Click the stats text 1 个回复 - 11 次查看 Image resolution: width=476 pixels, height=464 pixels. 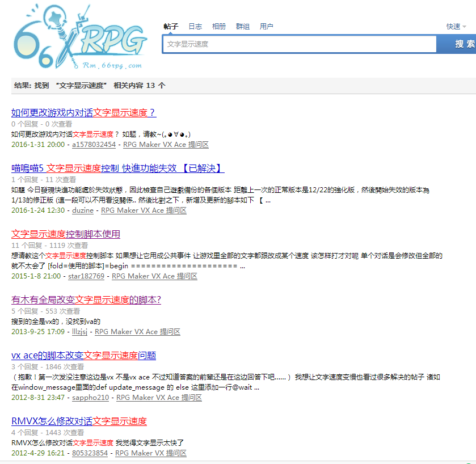point(44,179)
